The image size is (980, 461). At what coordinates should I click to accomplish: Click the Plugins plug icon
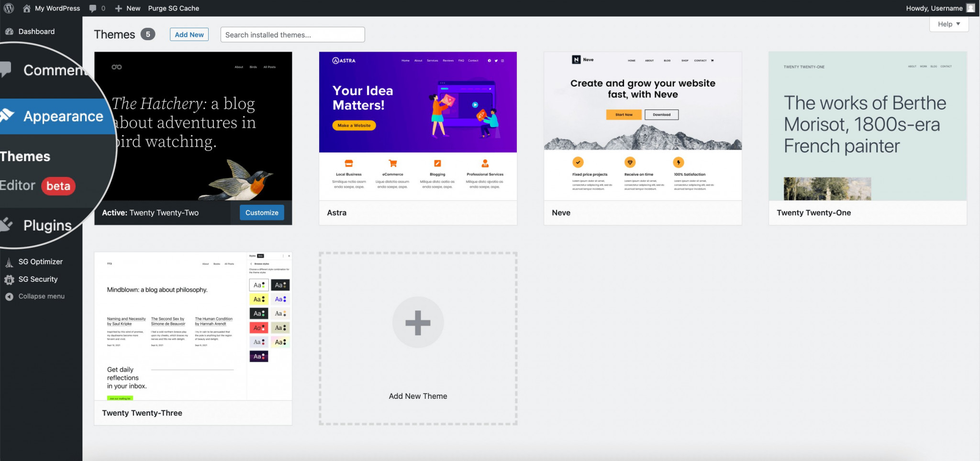(7, 224)
